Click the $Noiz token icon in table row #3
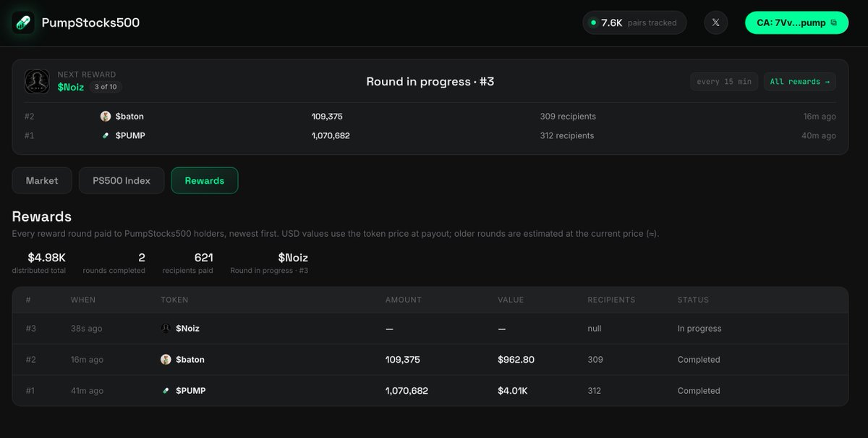 [166, 328]
